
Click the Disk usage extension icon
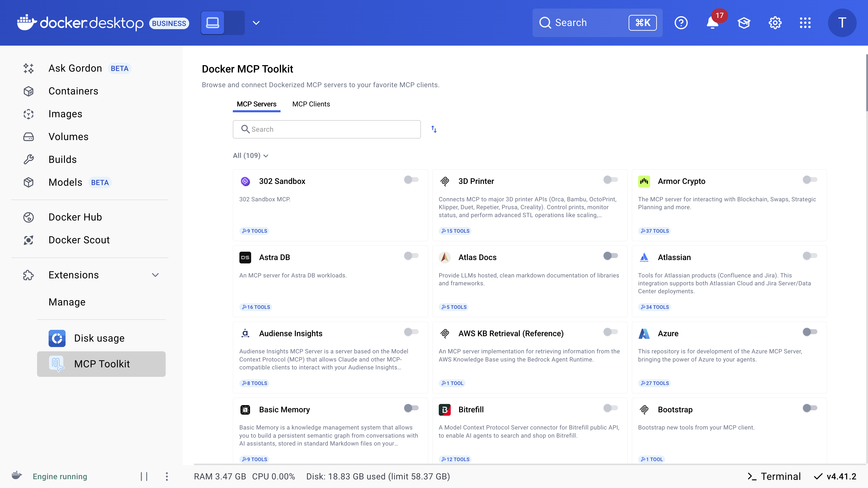point(57,338)
